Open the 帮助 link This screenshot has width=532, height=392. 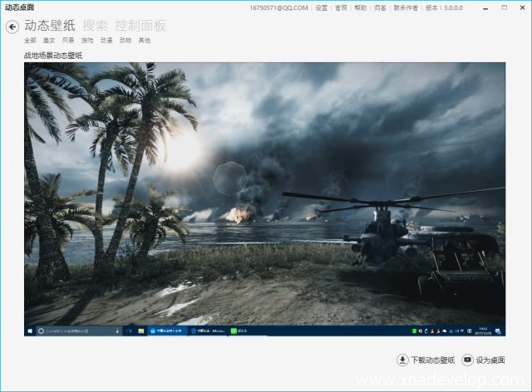click(x=360, y=8)
